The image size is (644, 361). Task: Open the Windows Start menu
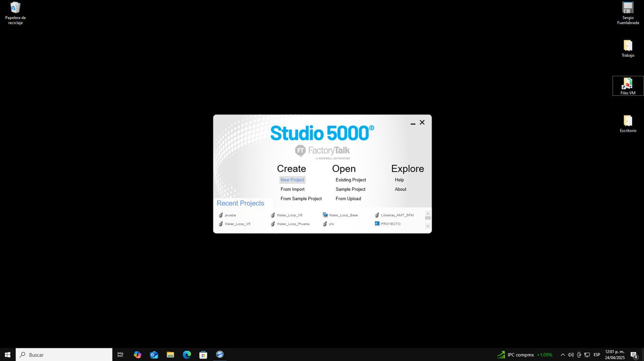(x=8, y=354)
